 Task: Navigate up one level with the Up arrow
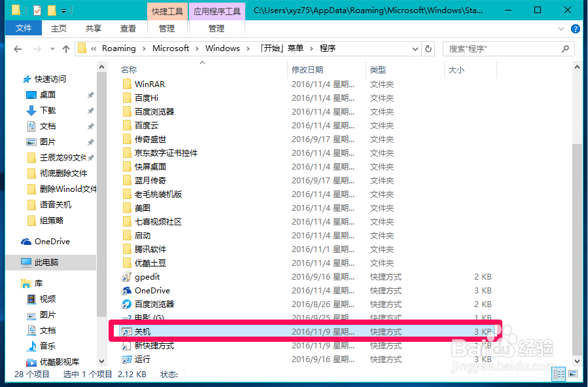[x=66, y=48]
